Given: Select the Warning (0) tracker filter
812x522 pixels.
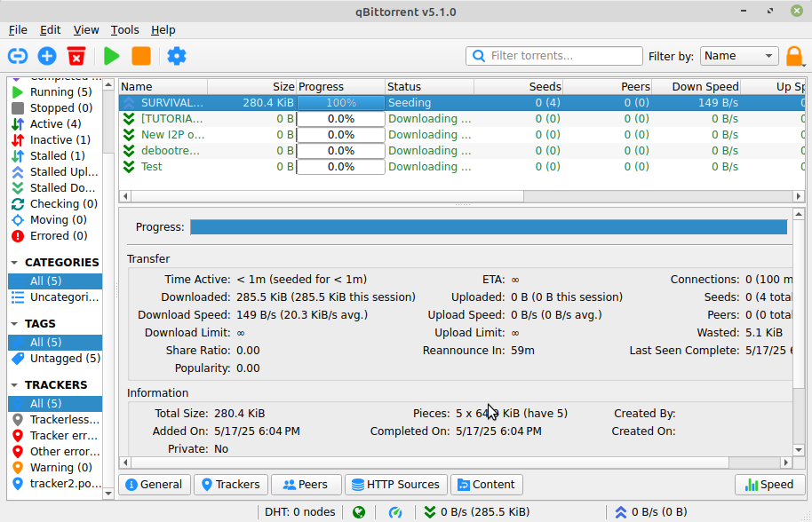Looking at the screenshot, I should [x=55, y=468].
